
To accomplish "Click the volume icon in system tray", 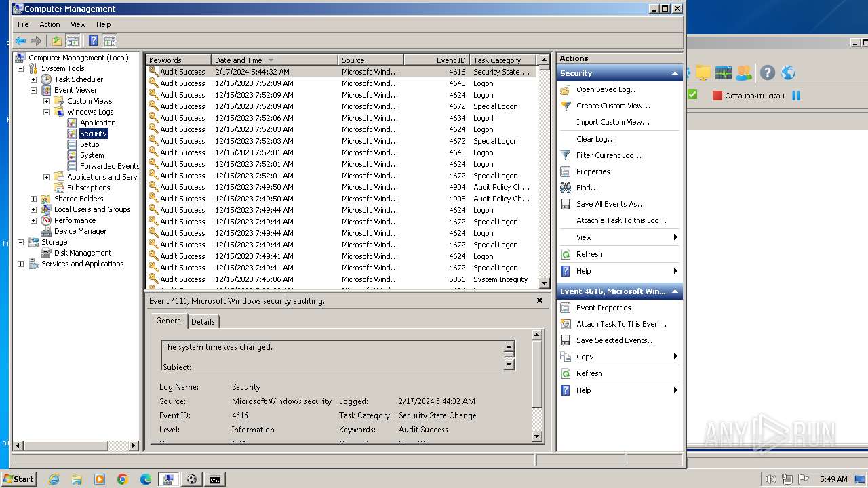I will coord(770,479).
